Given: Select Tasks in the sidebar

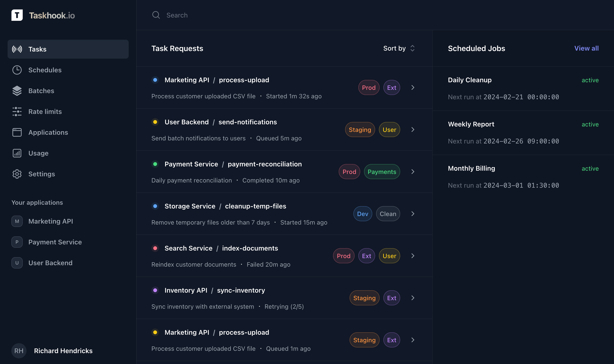Looking at the screenshot, I should click(x=38, y=49).
